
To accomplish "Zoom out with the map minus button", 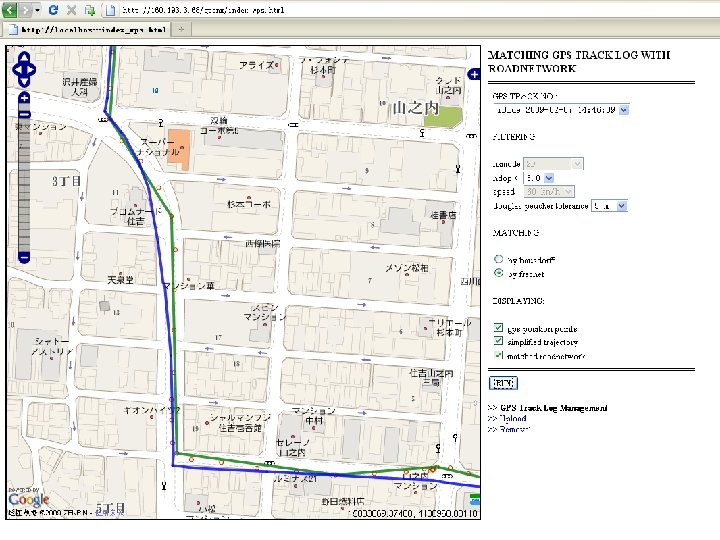I will pyautogui.click(x=24, y=258).
